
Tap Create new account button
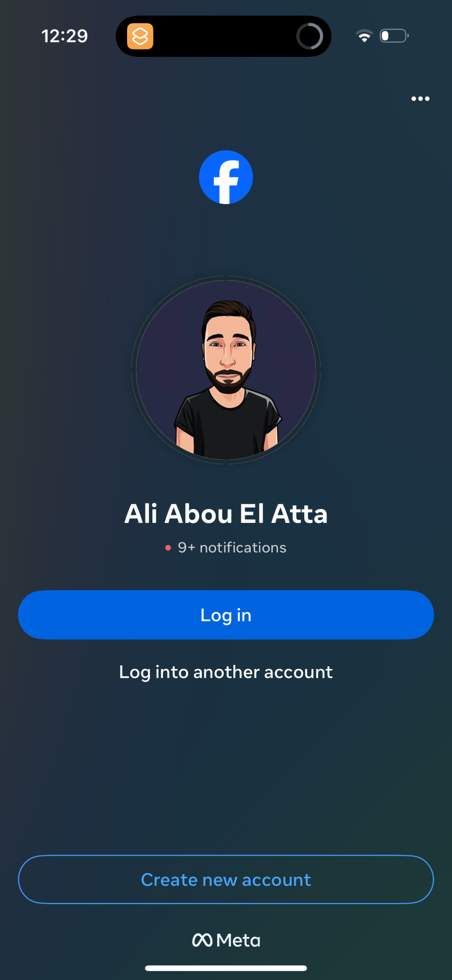226,880
